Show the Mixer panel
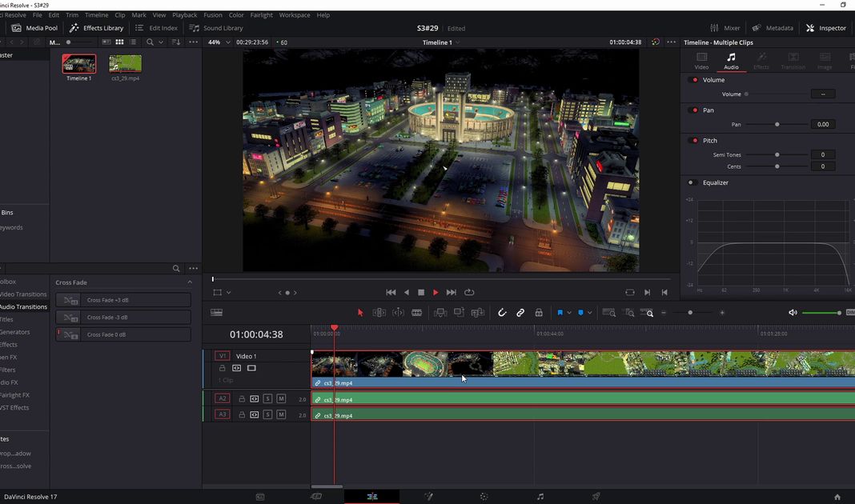Screen dimensions: 855x504 pos(725,28)
